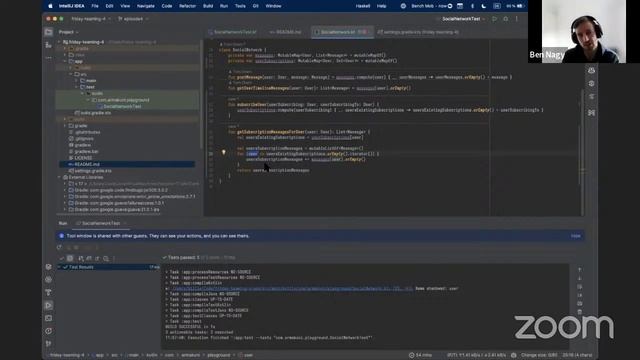The width and height of the screenshot is (640, 360).
Task: Toggle the Do Not Disturb moon icon
Action: pyautogui.click(x=484, y=6)
